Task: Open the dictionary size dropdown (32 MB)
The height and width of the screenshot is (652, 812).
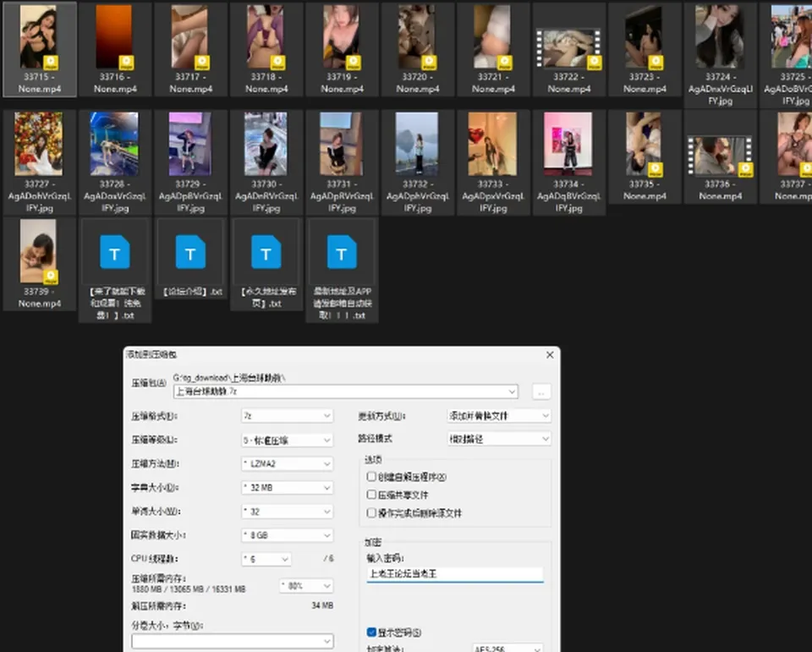Action: pyautogui.click(x=288, y=487)
